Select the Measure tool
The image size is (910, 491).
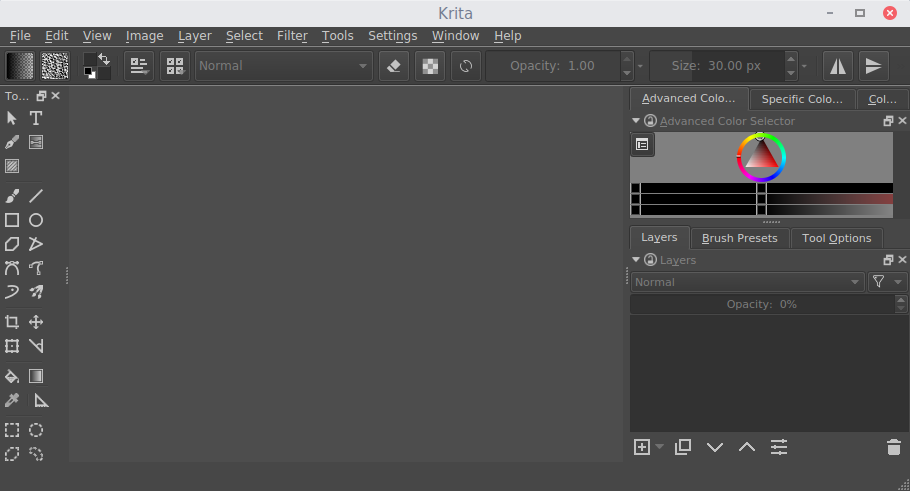(x=36, y=346)
